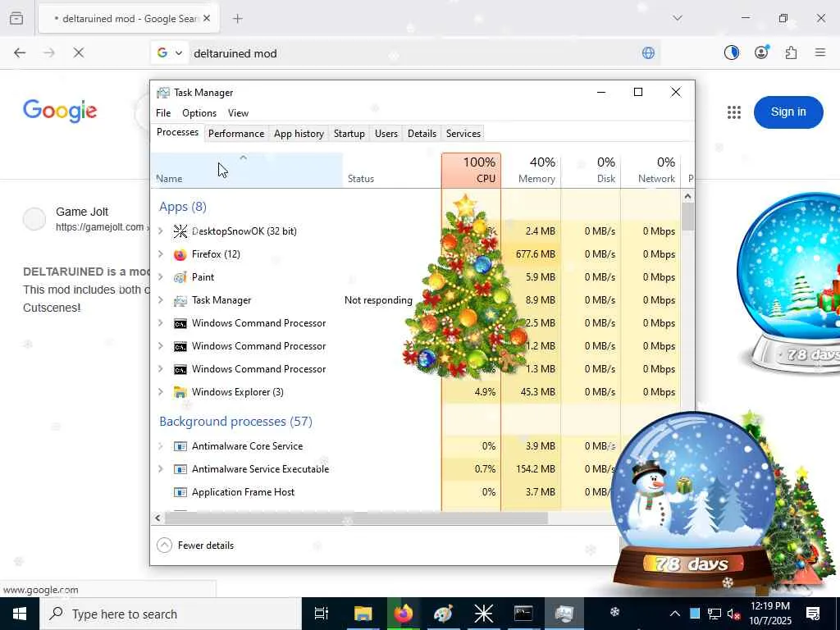This screenshot has height=630, width=840.
Task: Open a new Firefox tab
Action: click(238, 19)
